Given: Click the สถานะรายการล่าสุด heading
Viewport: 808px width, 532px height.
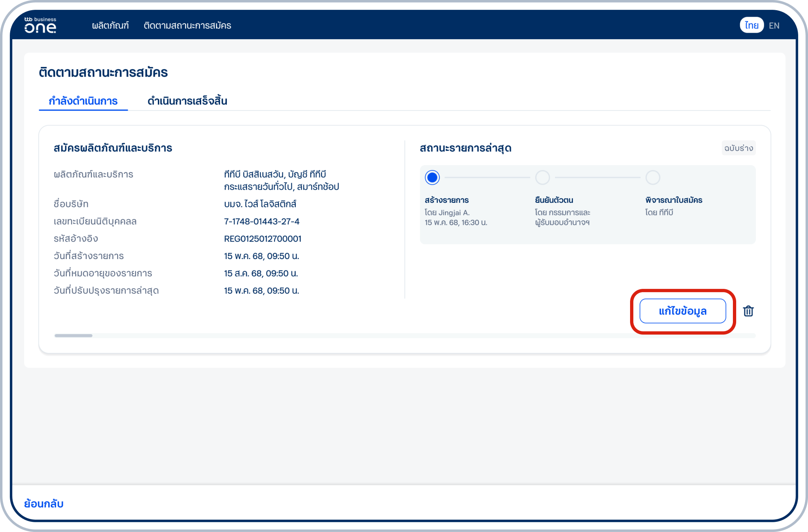Looking at the screenshot, I should pyautogui.click(x=466, y=148).
